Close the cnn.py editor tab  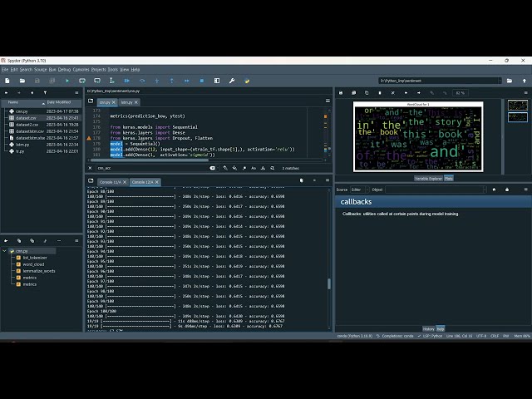click(x=114, y=102)
